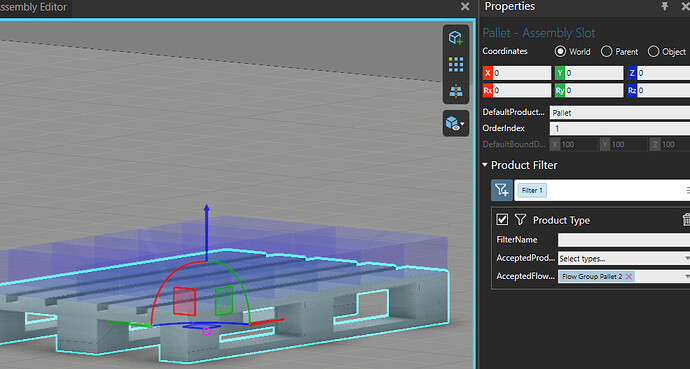Click the Product Type filter label
Image resolution: width=690 pixels, height=369 pixels.
[x=561, y=220]
